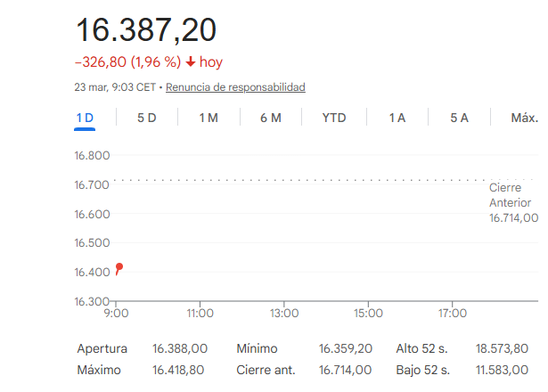Click the −326,80 (1,96 %) change text
The width and height of the screenshot is (548, 392).
click(127, 62)
